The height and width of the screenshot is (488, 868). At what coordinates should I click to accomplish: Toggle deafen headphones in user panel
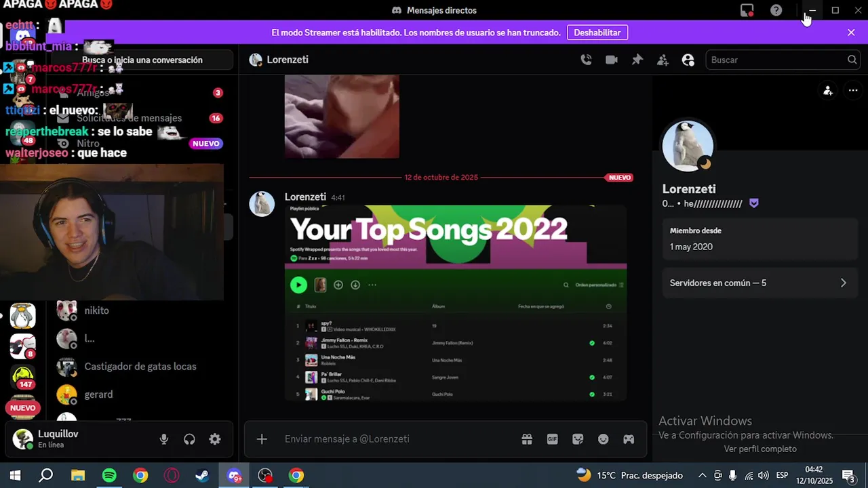click(189, 439)
